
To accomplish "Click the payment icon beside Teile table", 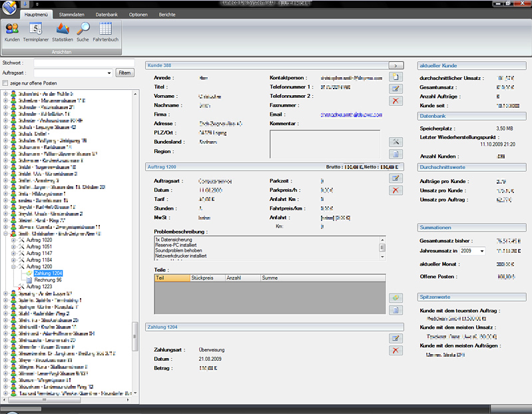I will click(396, 298).
